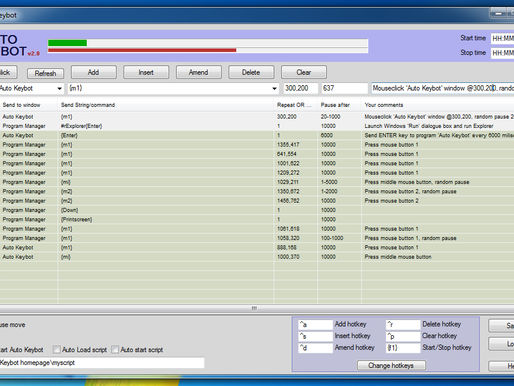Click the 100-1000 pause value cell
Screen dimensions: 514x386
[332, 238]
